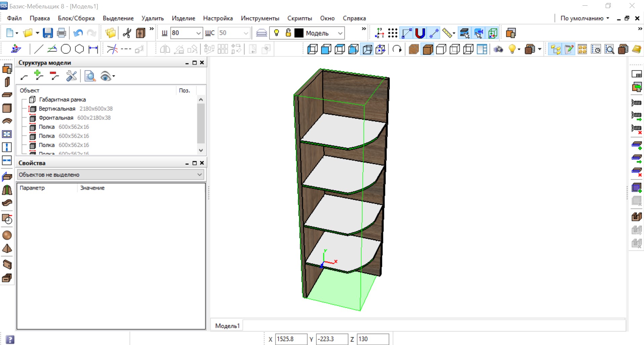Select 'Габаритная рамка' in the model tree
The height and width of the screenshot is (345, 644).
[x=62, y=100]
